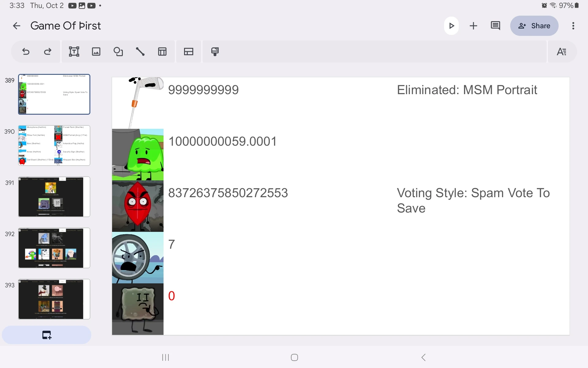This screenshot has width=588, height=368.
Task: Open the paint format tool
Action: [x=215, y=52]
